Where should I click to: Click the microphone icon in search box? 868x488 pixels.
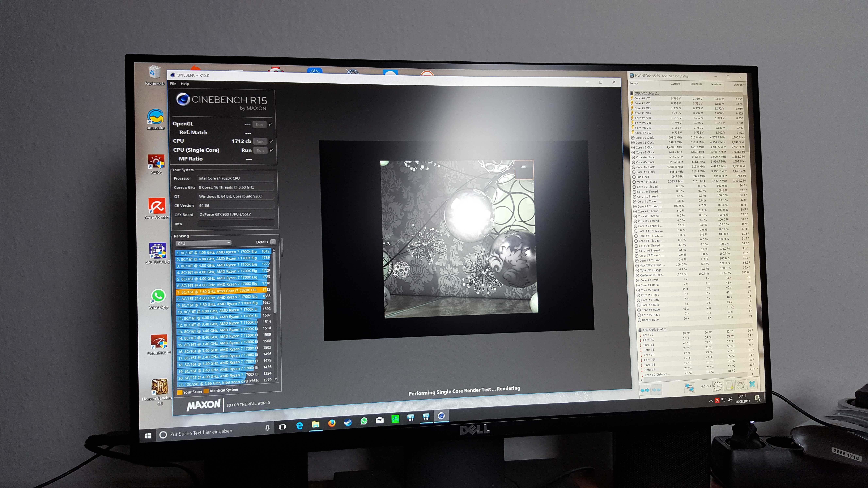(x=267, y=428)
